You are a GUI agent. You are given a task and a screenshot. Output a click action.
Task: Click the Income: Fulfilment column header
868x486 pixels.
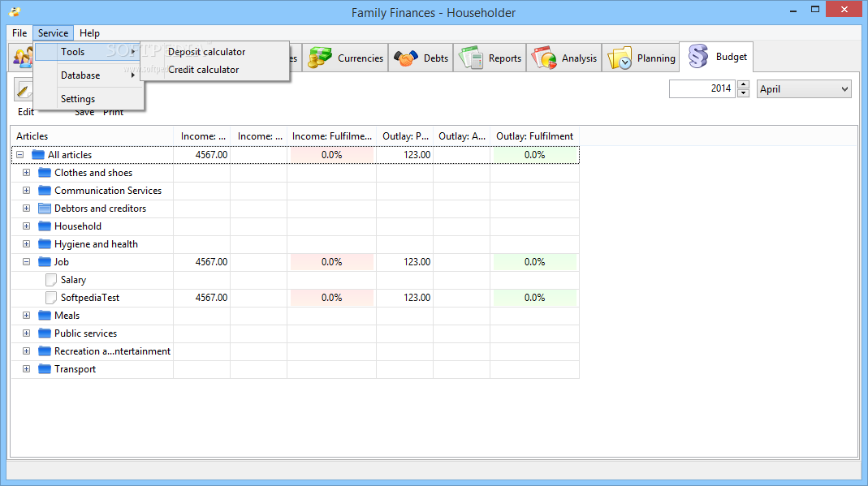(331, 136)
